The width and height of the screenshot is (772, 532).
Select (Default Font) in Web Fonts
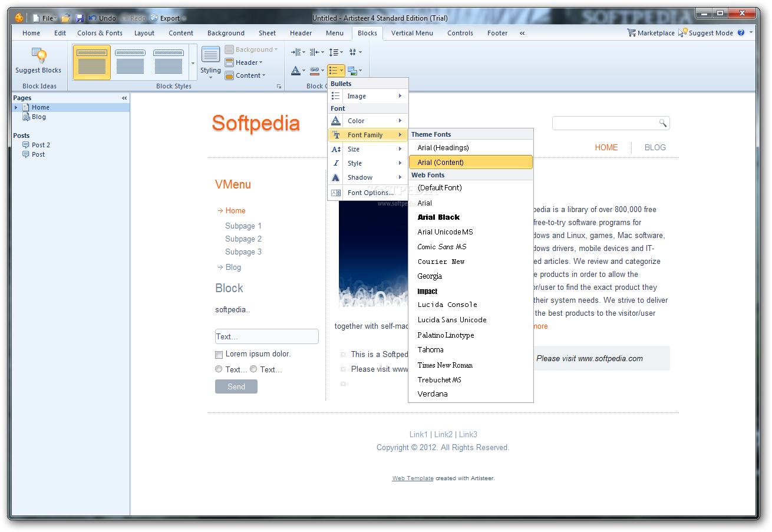[471, 188]
